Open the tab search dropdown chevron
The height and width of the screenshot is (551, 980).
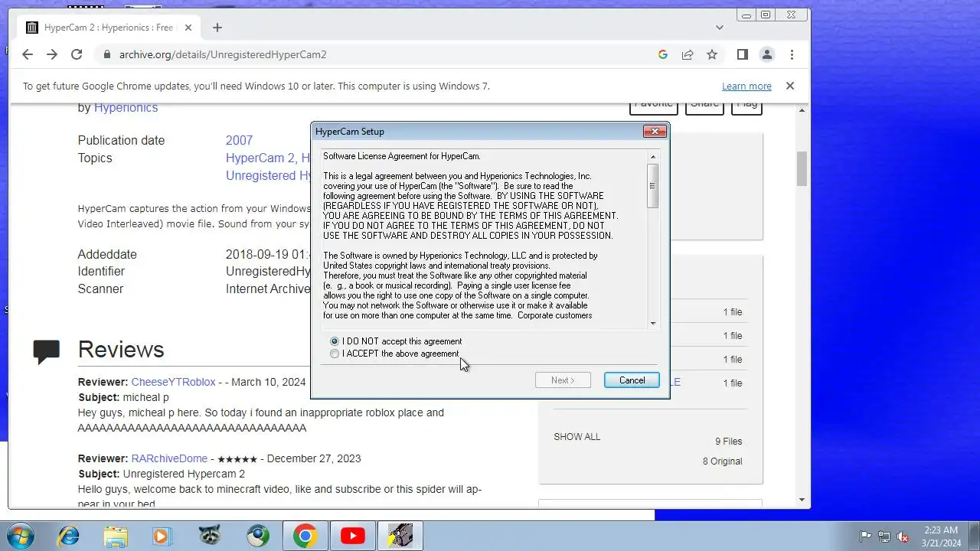pyautogui.click(x=720, y=28)
